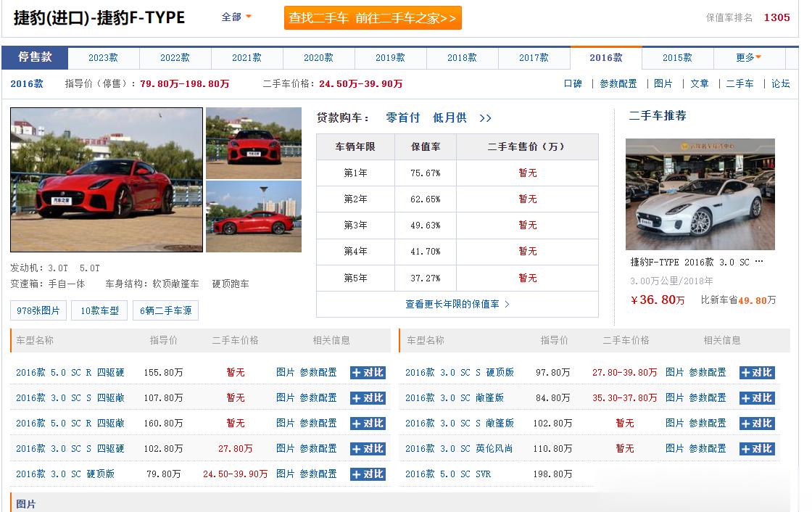Add 5.0 SC R 四驱硬 to 对比

click(x=368, y=373)
